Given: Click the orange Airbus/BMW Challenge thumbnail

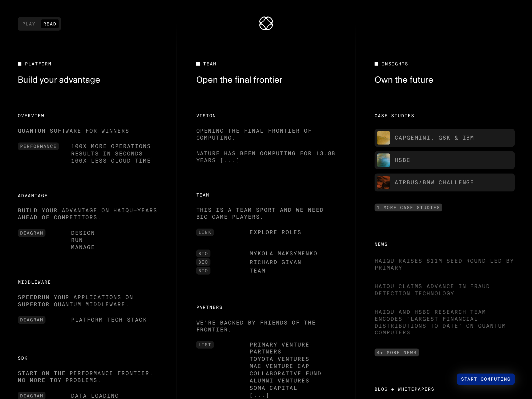Looking at the screenshot, I should [x=383, y=183].
